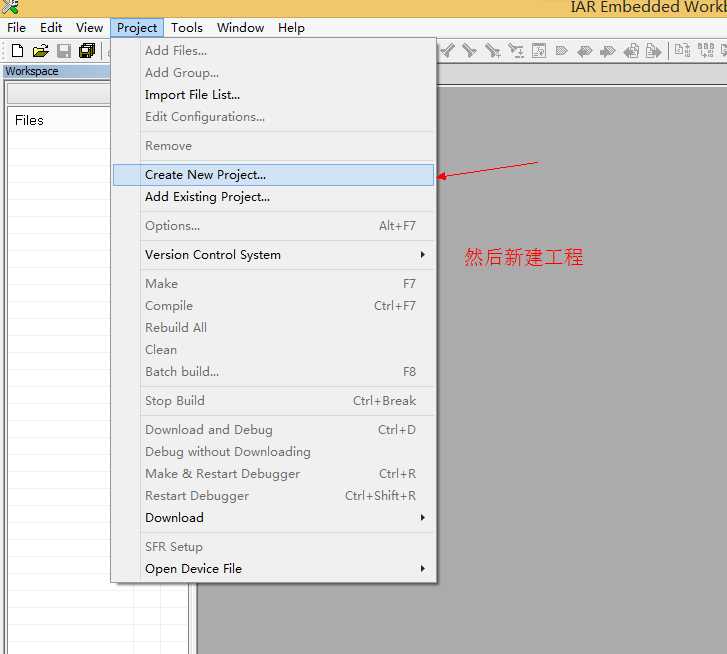The height and width of the screenshot is (654, 727).
Task: Click the Options... Alt+F7 entry
Action: click(x=273, y=226)
